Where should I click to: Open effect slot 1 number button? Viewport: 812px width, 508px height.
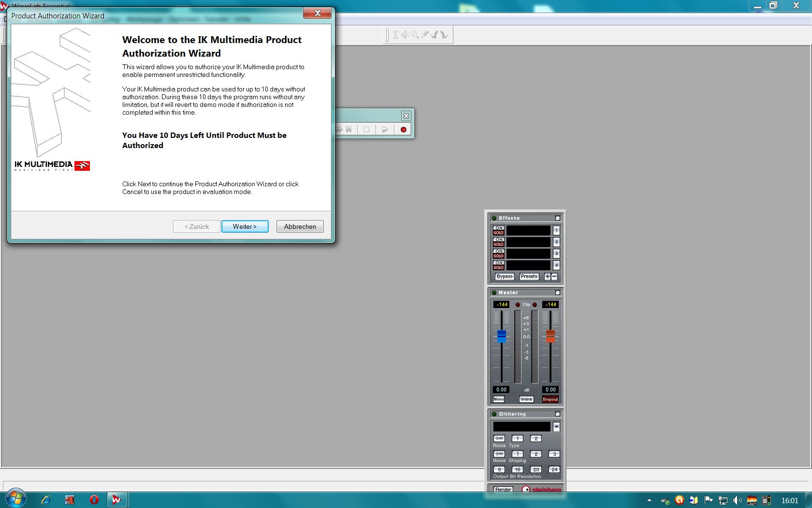[556, 230]
